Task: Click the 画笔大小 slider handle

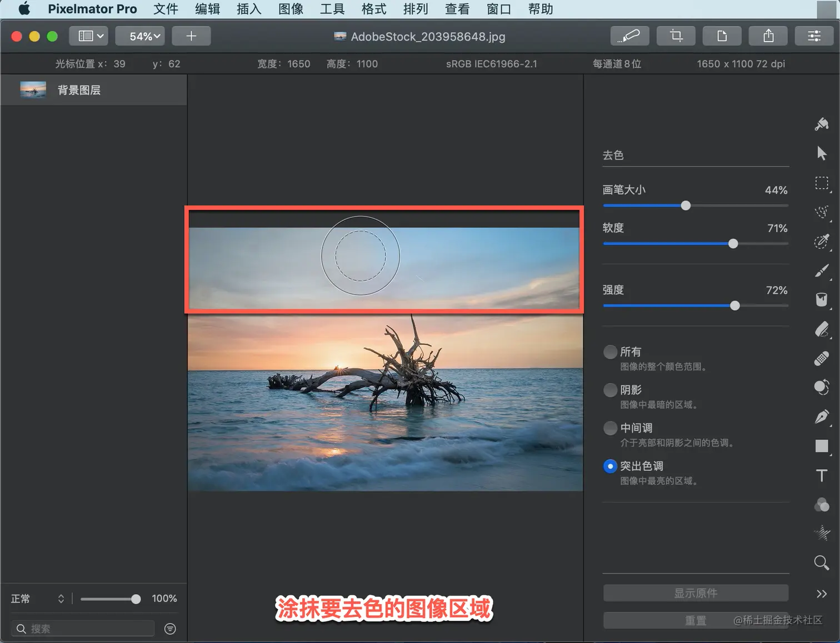Action: click(686, 205)
